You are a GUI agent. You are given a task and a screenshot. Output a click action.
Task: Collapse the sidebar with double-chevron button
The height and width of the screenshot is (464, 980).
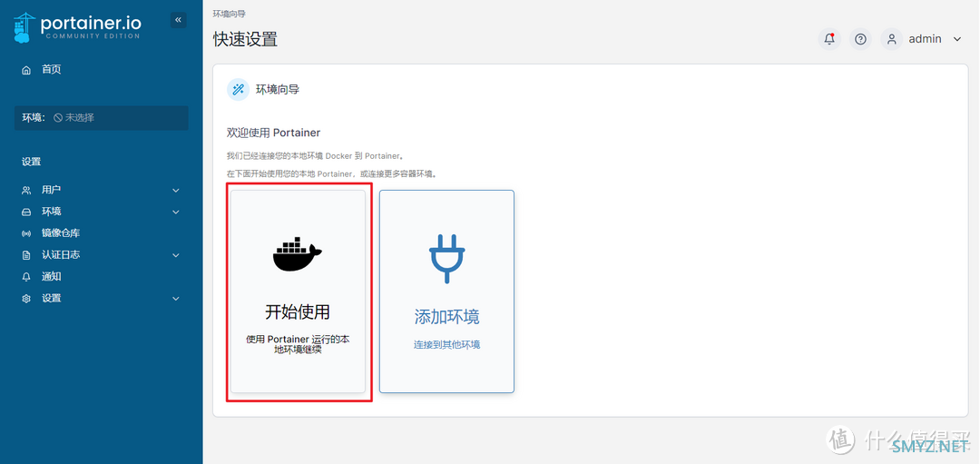[x=178, y=20]
